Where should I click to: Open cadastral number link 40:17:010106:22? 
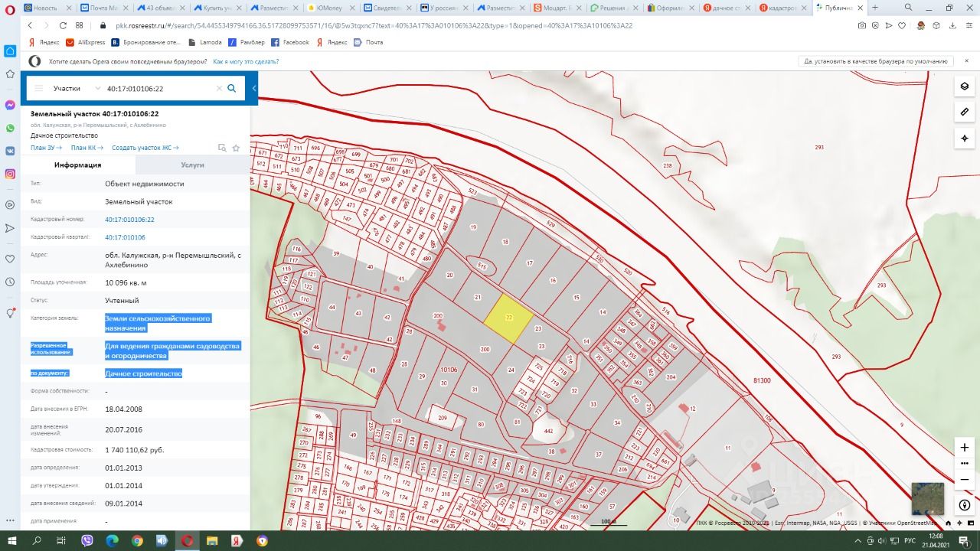pos(129,220)
